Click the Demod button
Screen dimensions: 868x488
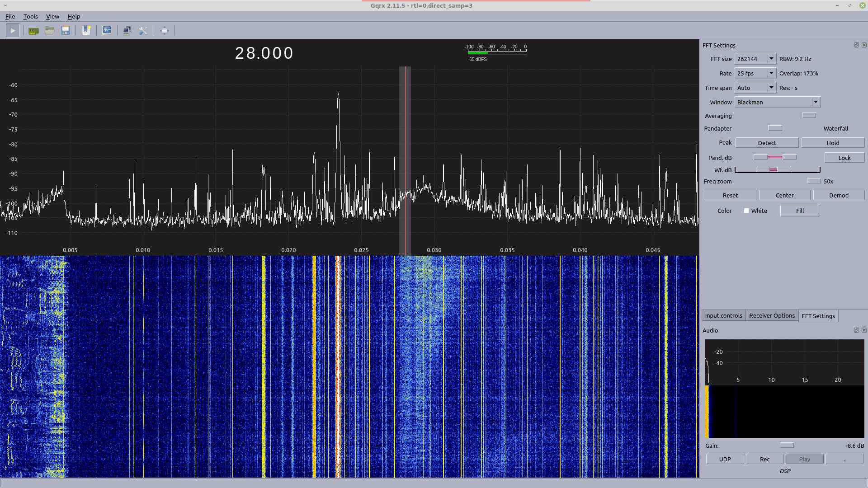coord(839,196)
